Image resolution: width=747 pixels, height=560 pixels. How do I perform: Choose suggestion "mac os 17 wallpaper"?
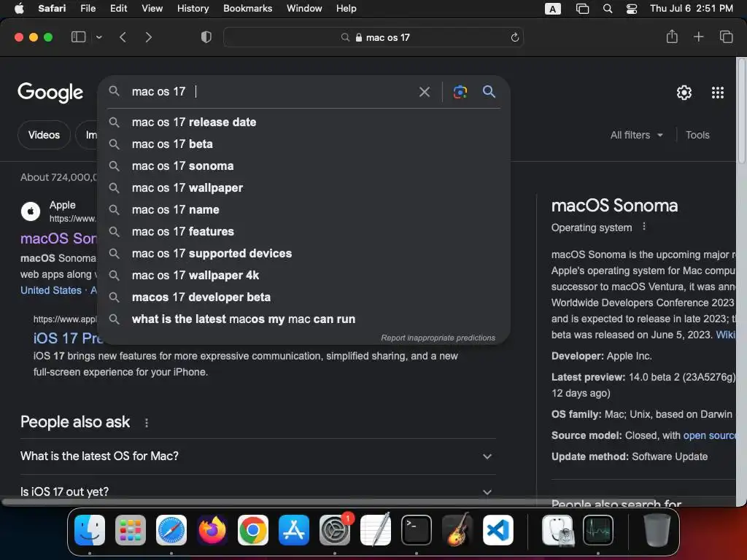coord(303,188)
